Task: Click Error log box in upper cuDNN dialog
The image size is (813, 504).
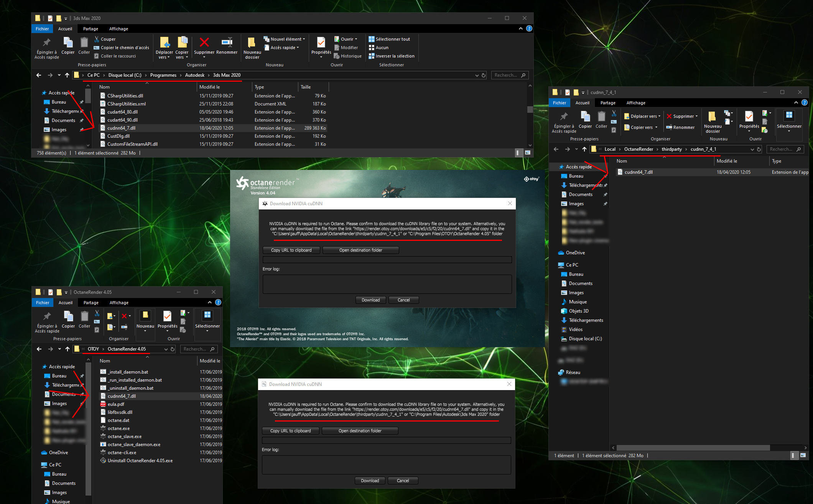Action: tap(387, 284)
